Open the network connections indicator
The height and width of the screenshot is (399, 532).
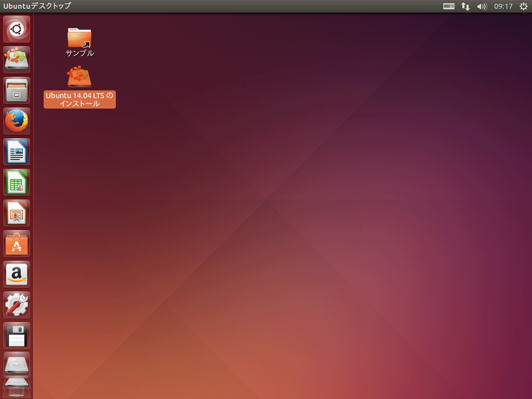[x=465, y=6]
